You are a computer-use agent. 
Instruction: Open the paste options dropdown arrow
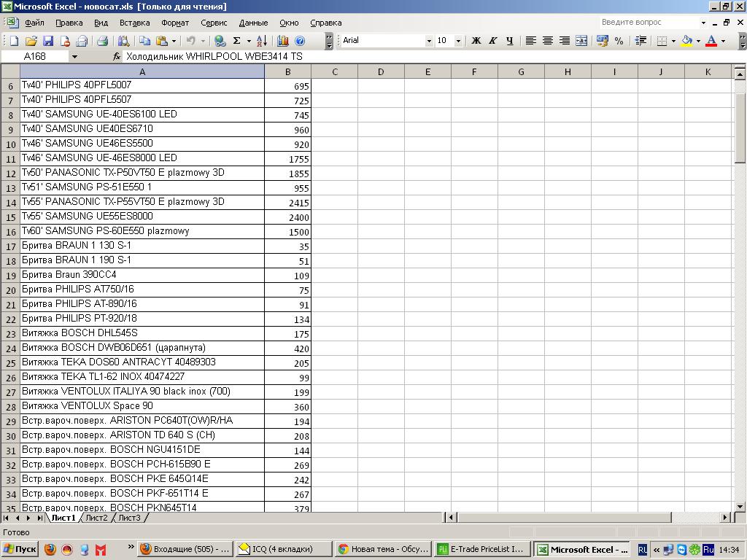click(174, 41)
